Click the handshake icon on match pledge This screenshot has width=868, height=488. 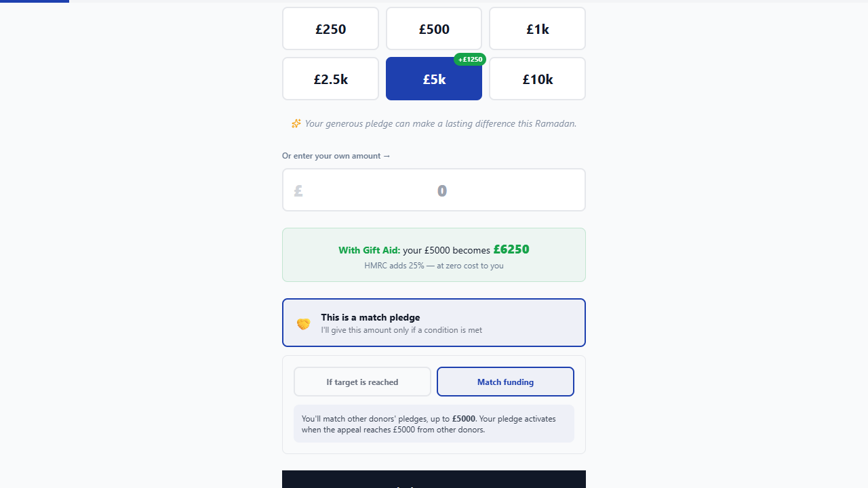[303, 324]
